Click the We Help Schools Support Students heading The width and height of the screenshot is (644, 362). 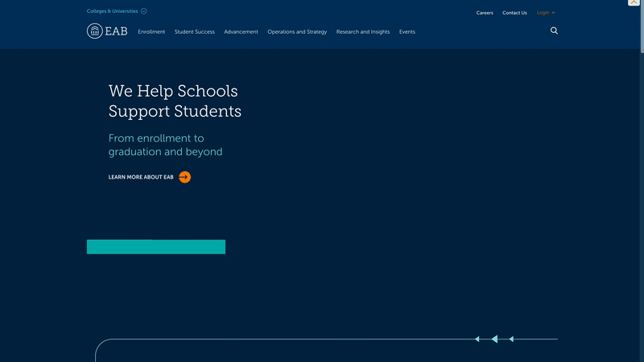(175, 101)
